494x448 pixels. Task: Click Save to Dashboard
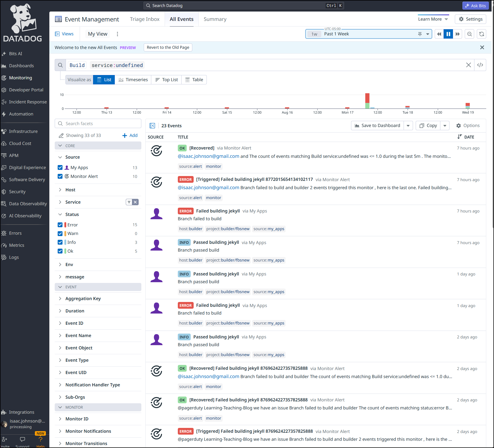(378, 126)
